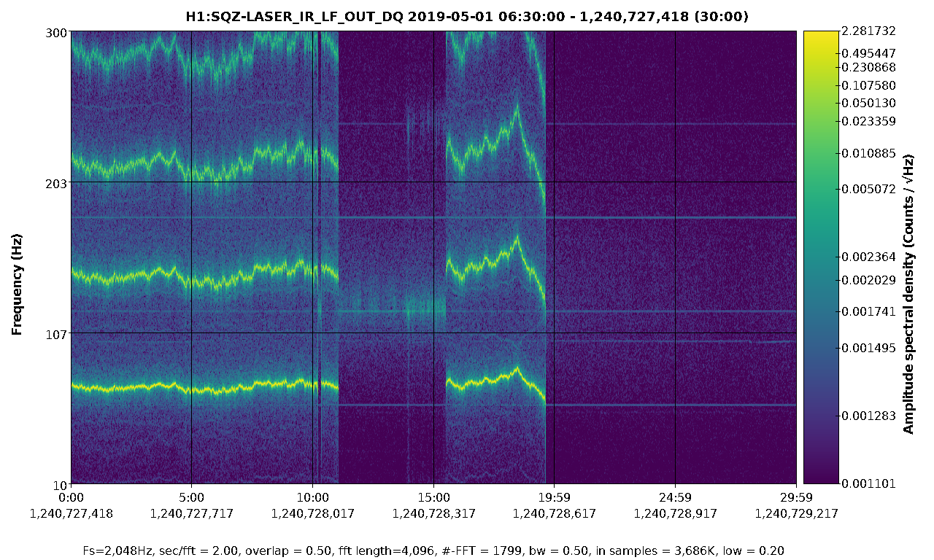Click the FFT parameters footer text line

[433, 550]
